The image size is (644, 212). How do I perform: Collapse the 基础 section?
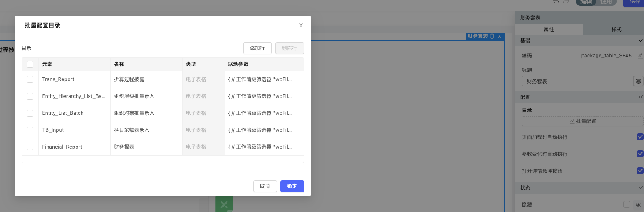640,41
